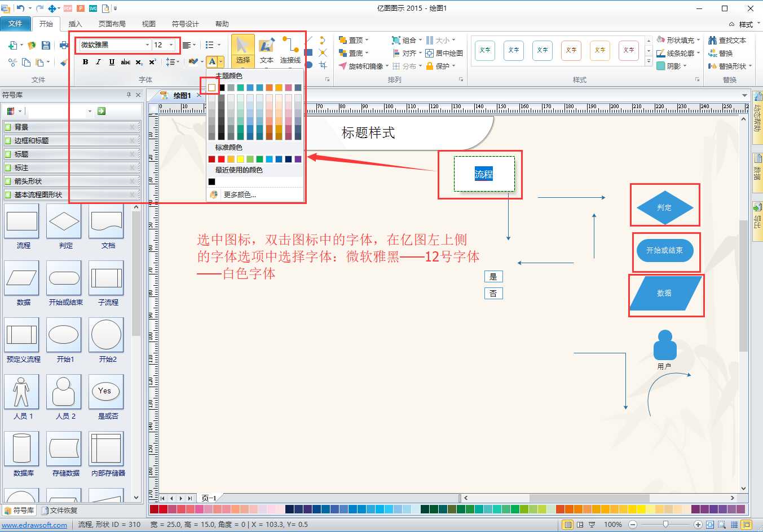Screen dimensions: 763x532
Task: Pick the black recently used color
Action: (211, 181)
